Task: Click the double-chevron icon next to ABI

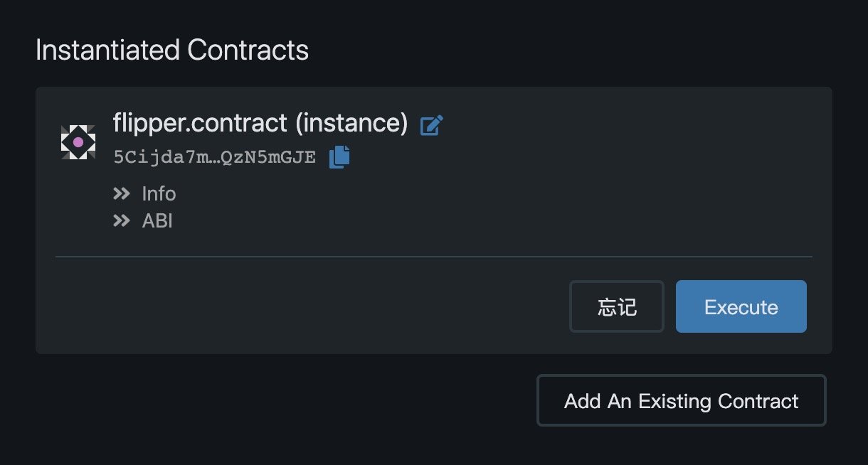Action: coord(122,221)
